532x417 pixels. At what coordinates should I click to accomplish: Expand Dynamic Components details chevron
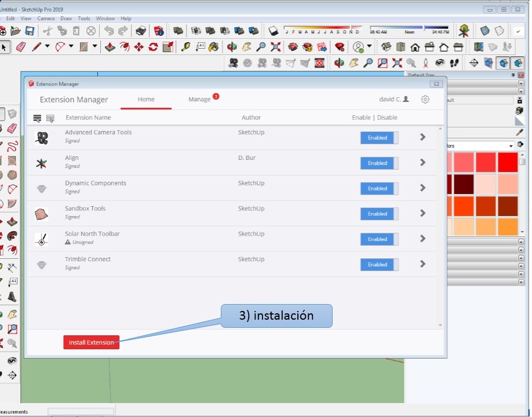pos(422,188)
